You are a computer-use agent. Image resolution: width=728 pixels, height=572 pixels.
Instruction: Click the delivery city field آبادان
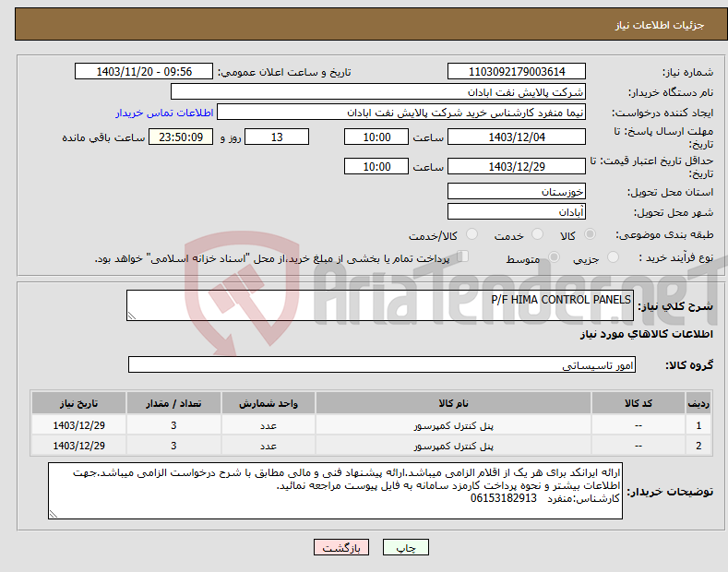coord(517,211)
